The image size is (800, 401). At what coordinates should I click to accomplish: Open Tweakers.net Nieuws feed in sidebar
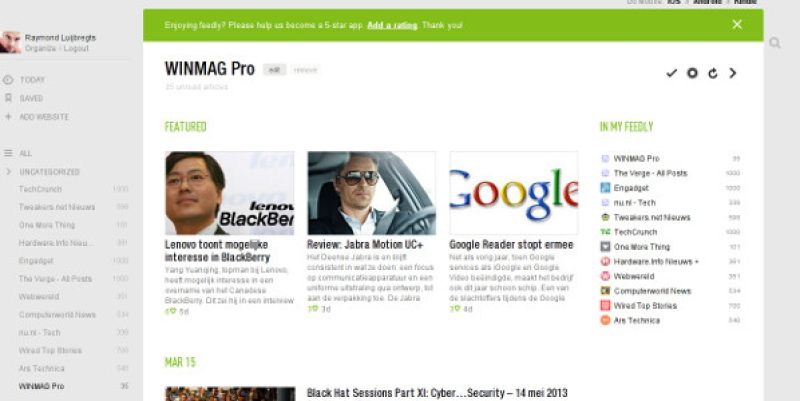tap(57, 207)
